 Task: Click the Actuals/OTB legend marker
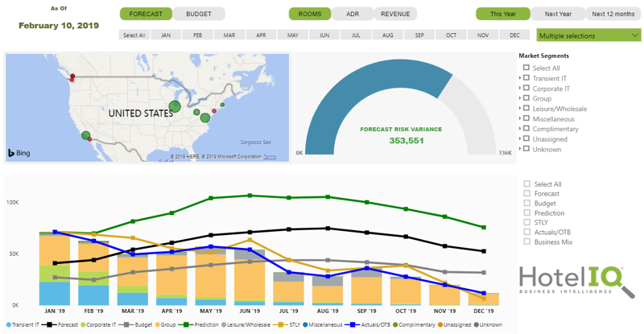(x=352, y=324)
